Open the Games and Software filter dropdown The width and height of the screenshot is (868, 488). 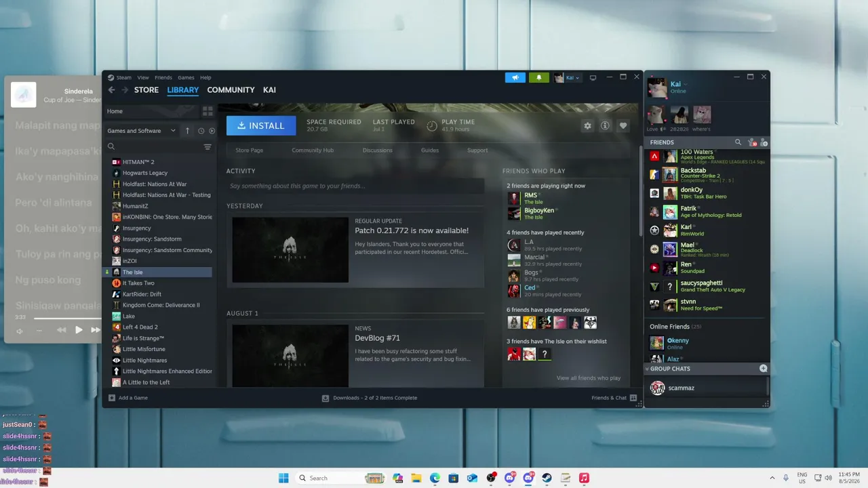[x=141, y=131]
